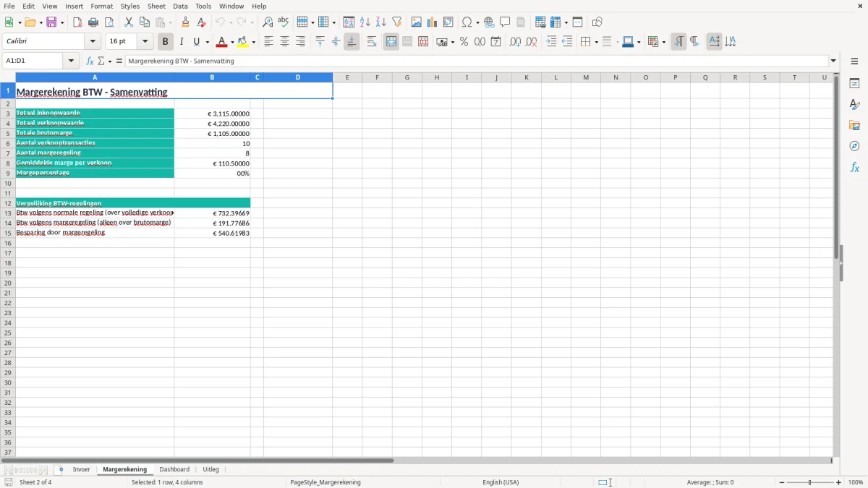Activate Clone Formatting paintbrush
Screen dimensions: 868x488
pyautogui.click(x=186, y=22)
